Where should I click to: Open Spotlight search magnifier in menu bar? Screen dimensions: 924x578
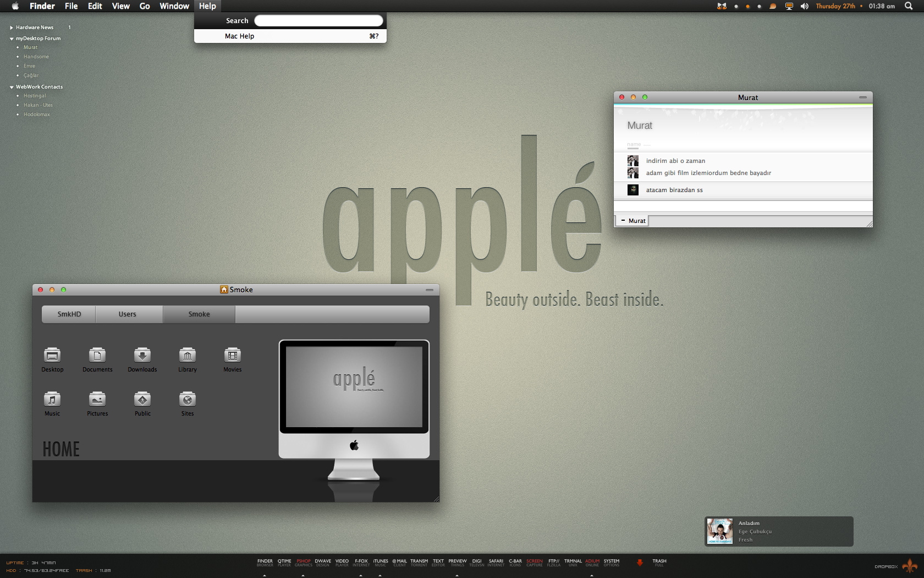pos(909,6)
